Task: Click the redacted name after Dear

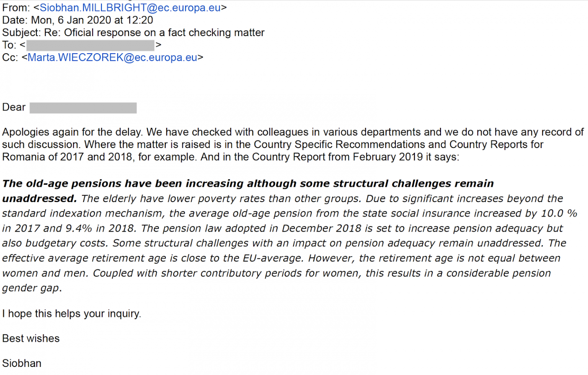Action: [x=83, y=108]
